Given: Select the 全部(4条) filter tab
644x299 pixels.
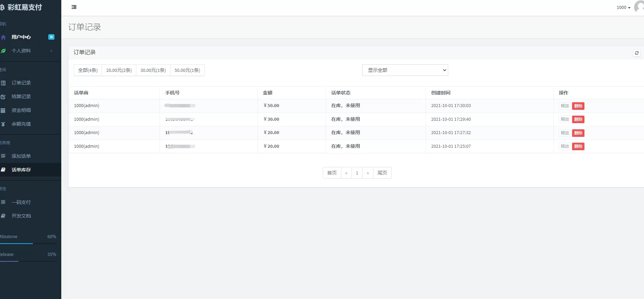Looking at the screenshot, I should (x=88, y=70).
